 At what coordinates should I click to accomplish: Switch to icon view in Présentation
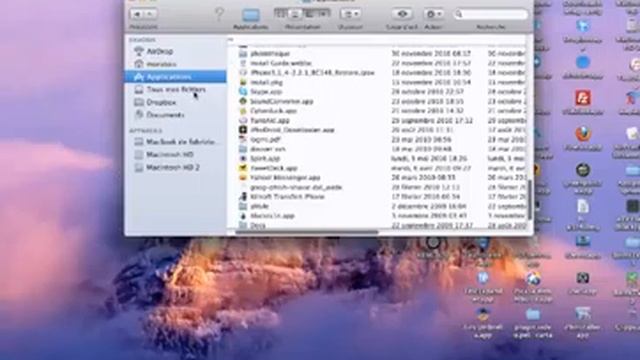(x=281, y=14)
